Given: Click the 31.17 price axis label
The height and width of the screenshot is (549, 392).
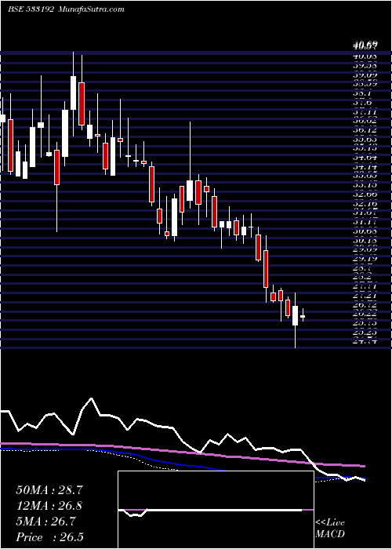Looking at the screenshot, I should tap(365, 222).
